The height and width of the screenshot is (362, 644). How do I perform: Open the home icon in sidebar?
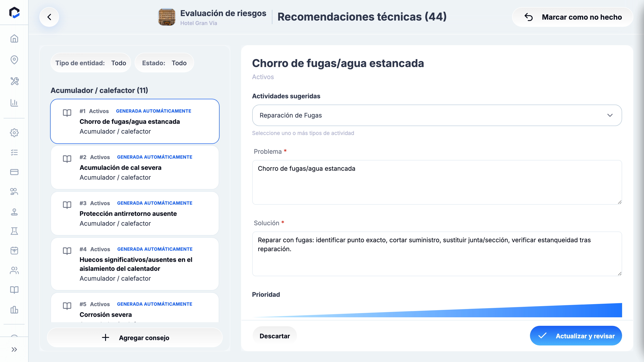tap(14, 38)
